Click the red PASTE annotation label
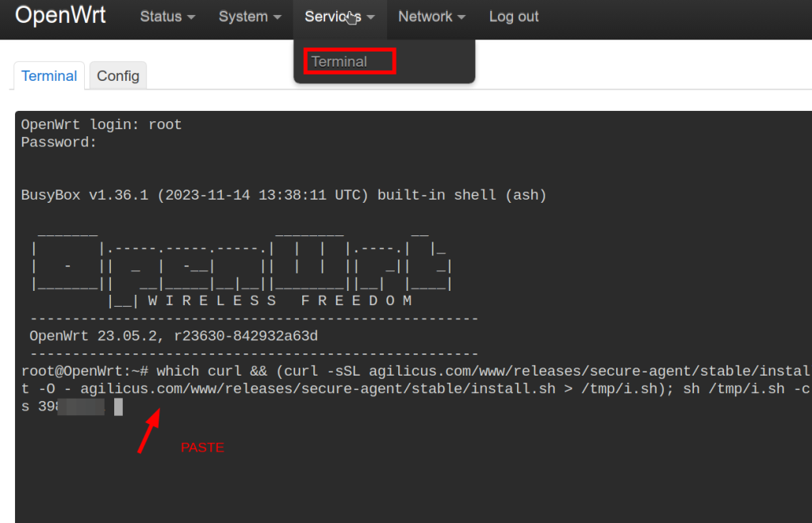 pyautogui.click(x=202, y=448)
